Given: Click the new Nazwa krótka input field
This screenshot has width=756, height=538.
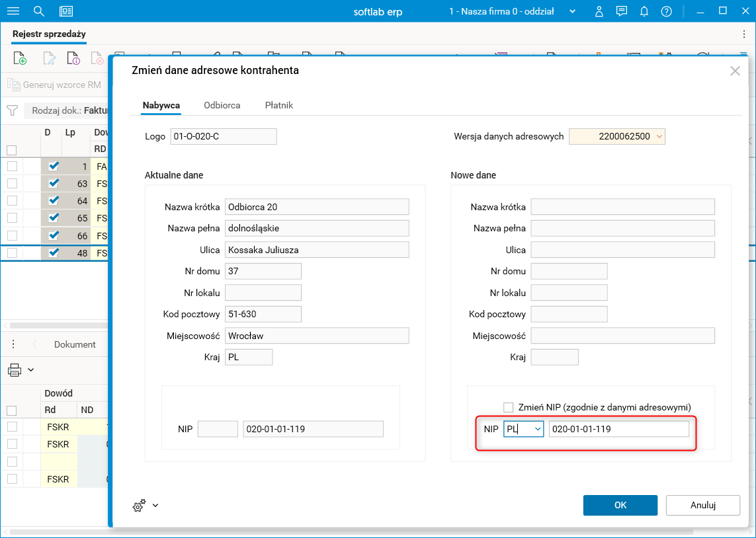Looking at the screenshot, I should (x=622, y=207).
